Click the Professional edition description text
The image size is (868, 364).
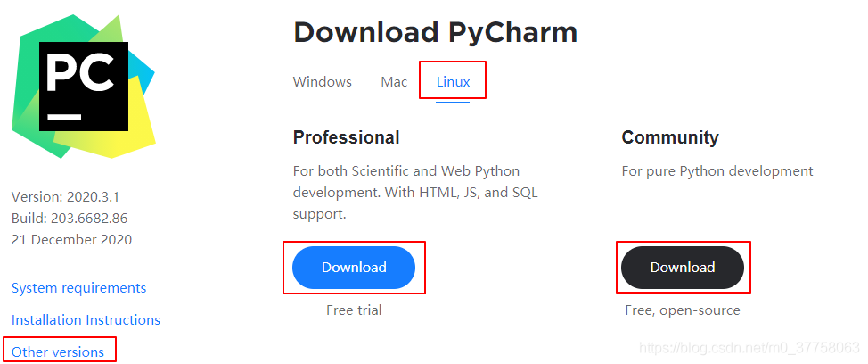click(414, 193)
